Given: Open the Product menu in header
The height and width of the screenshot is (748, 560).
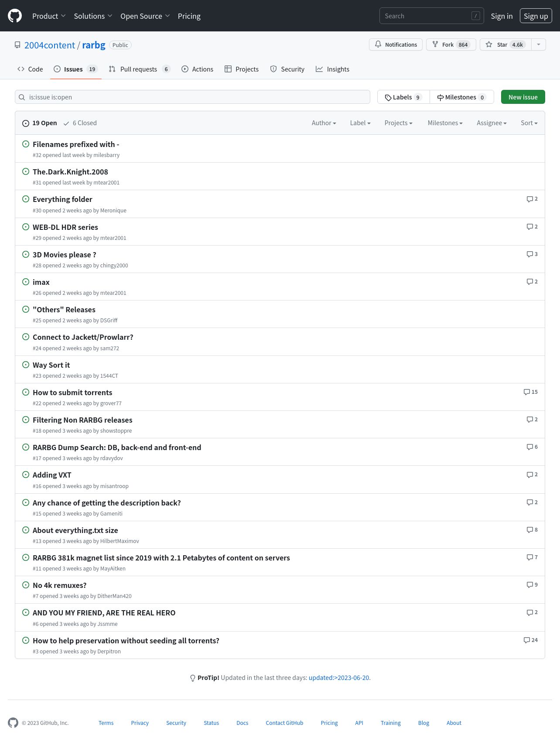Looking at the screenshot, I should (x=49, y=16).
